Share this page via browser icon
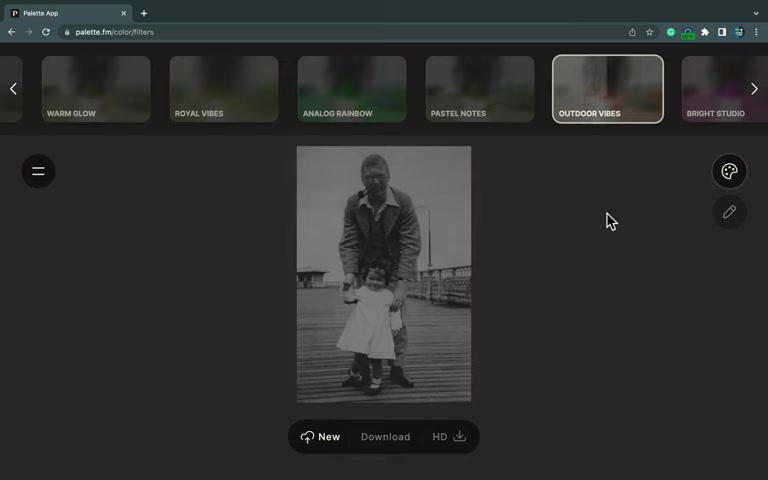The image size is (768, 480). coord(632,32)
